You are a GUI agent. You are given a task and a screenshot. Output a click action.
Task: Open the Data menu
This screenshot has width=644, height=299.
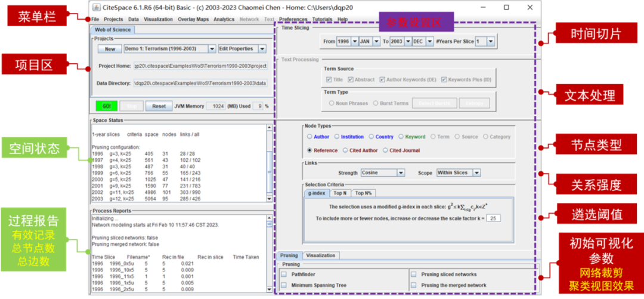pos(134,19)
